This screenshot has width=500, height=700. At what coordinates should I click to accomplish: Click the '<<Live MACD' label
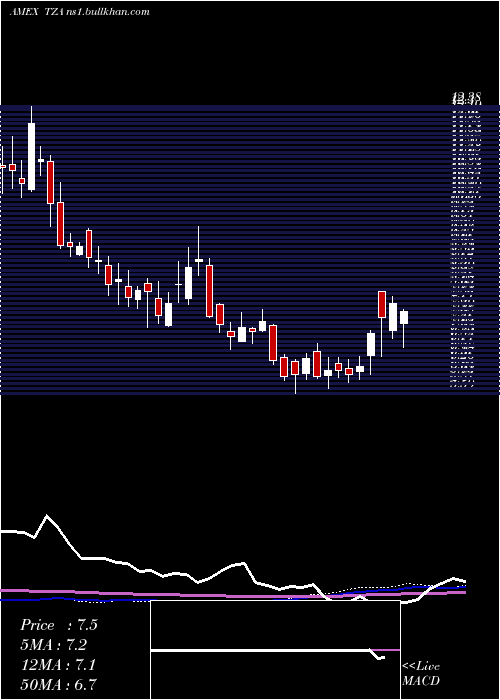pyautogui.click(x=421, y=674)
